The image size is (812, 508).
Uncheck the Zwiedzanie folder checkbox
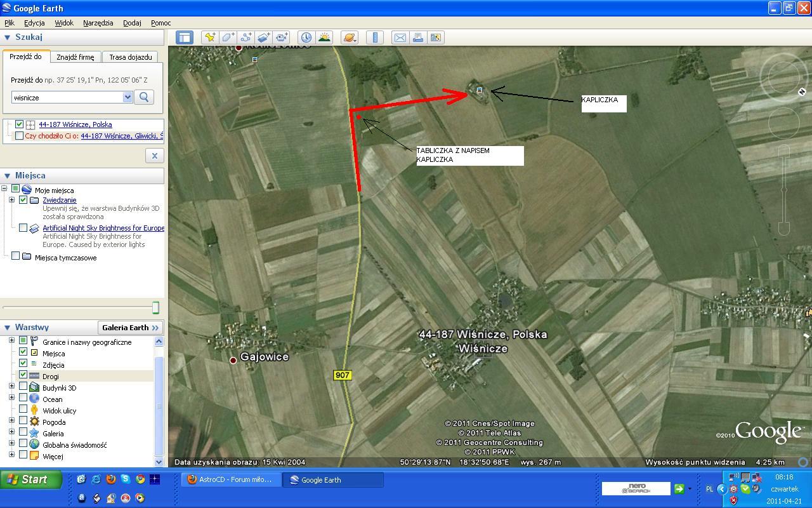tap(23, 200)
